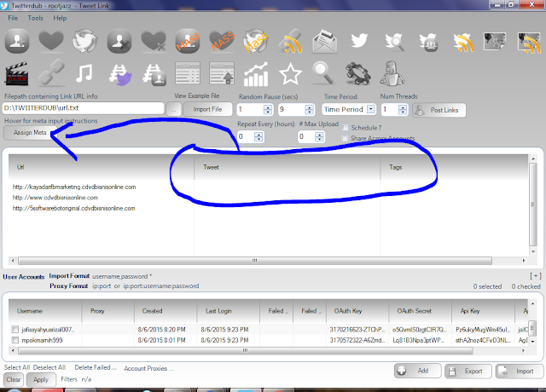546x392 pixels.
Task: Select the list with upload arrow icon
Action: click(222, 73)
